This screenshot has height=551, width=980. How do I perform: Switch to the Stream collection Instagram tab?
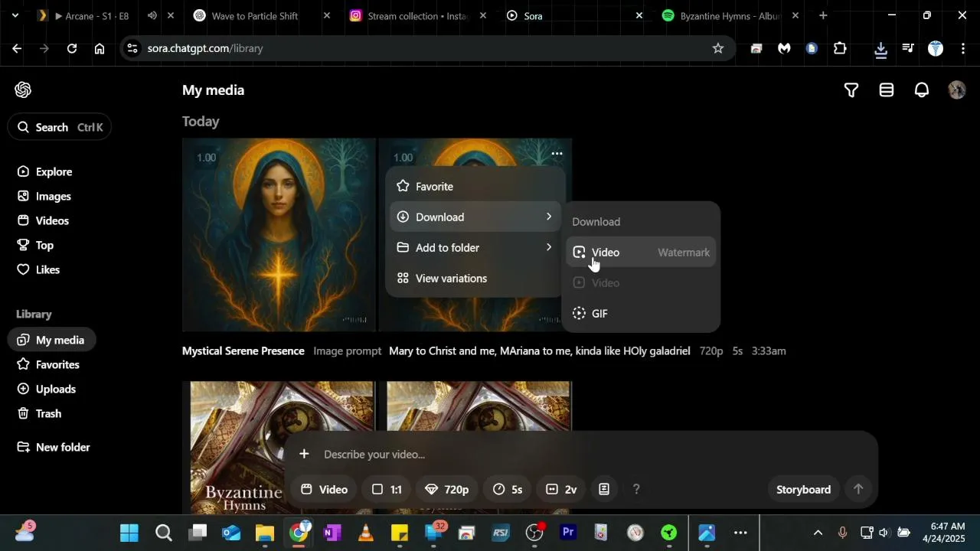point(418,15)
